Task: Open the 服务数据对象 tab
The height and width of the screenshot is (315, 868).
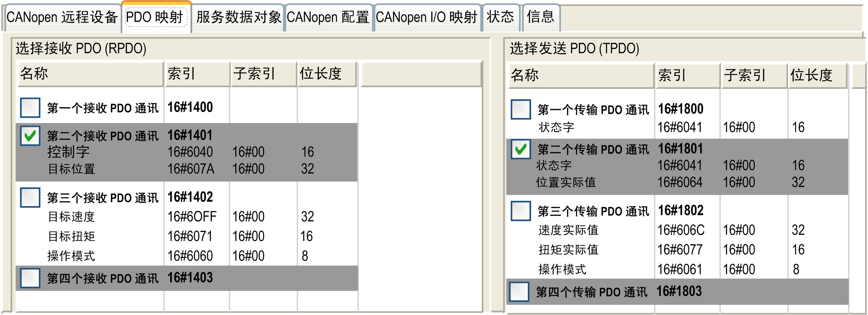Action: click(x=238, y=17)
